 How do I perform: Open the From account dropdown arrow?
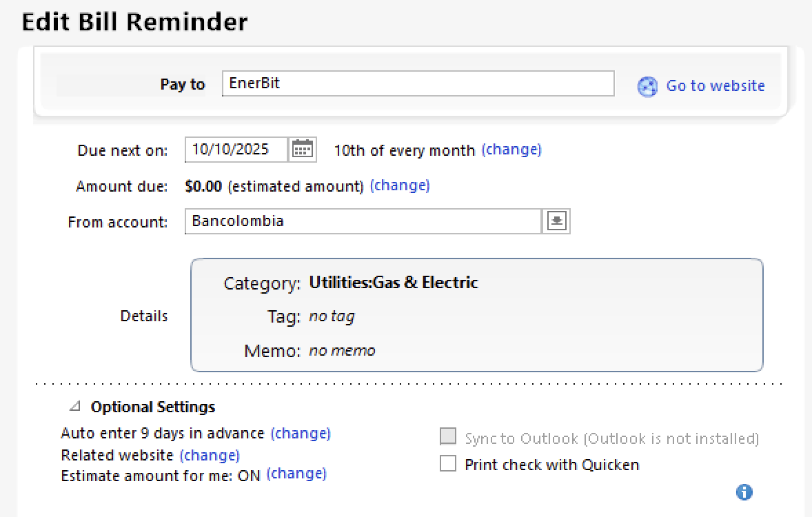(556, 221)
